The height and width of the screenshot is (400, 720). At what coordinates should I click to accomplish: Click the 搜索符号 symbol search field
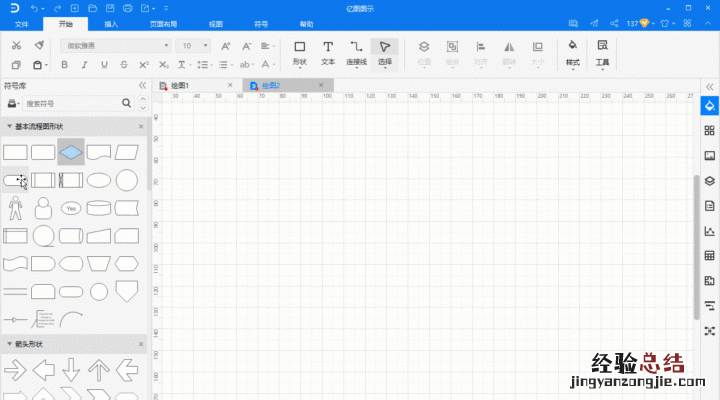click(70, 103)
